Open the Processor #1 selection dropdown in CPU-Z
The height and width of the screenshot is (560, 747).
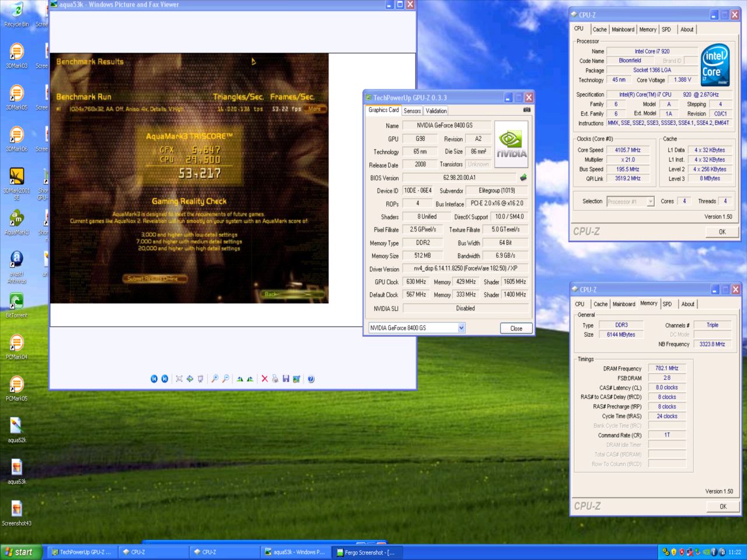click(650, 201)
